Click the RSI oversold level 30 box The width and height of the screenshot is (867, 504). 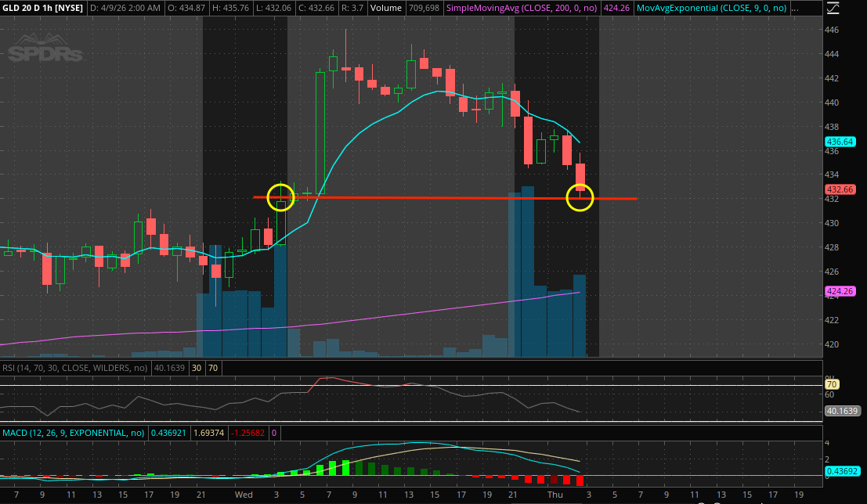pos(197,368)
